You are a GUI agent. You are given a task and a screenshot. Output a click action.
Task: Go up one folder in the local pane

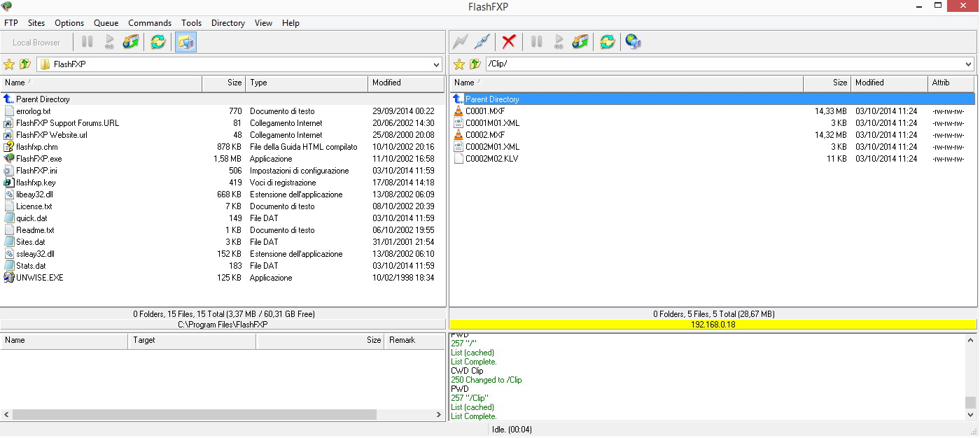point(25,64)
